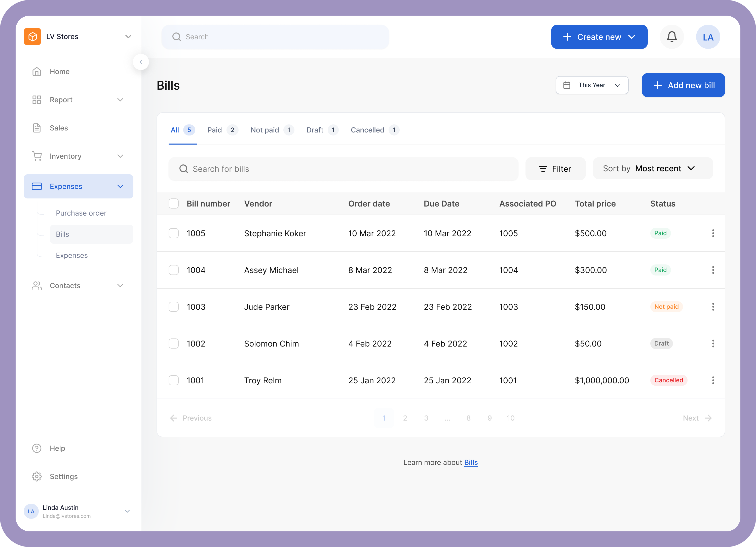The width and height of the screenshot is (756, 547).
Task: Open the notifications bell
Action: point(672,37)
